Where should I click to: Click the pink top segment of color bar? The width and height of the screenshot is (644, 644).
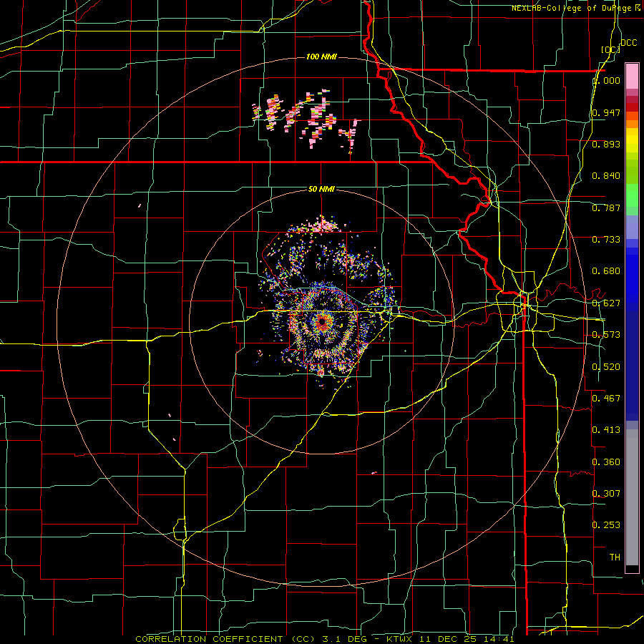click(632, 76)
